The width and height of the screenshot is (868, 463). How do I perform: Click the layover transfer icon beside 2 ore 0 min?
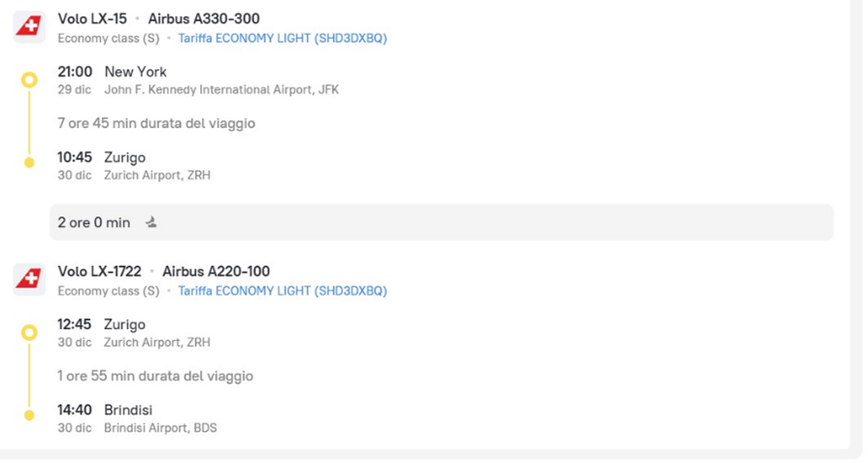[x=151, y=222]
